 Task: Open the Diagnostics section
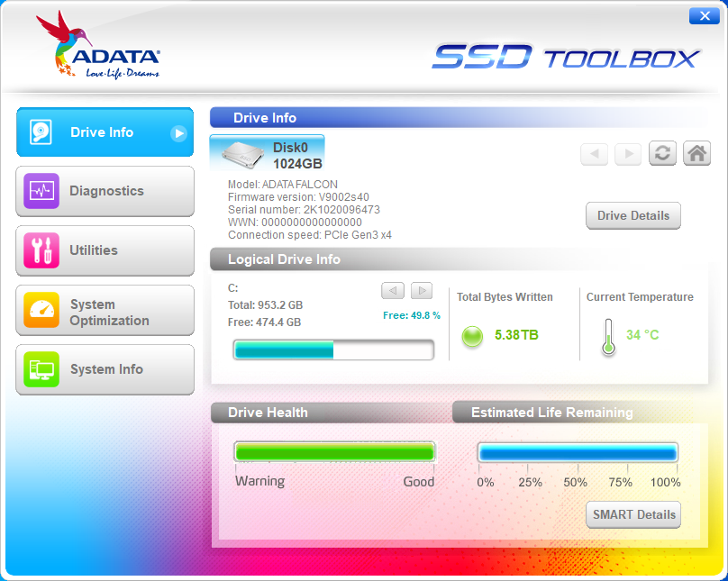(x=105, y=191)
